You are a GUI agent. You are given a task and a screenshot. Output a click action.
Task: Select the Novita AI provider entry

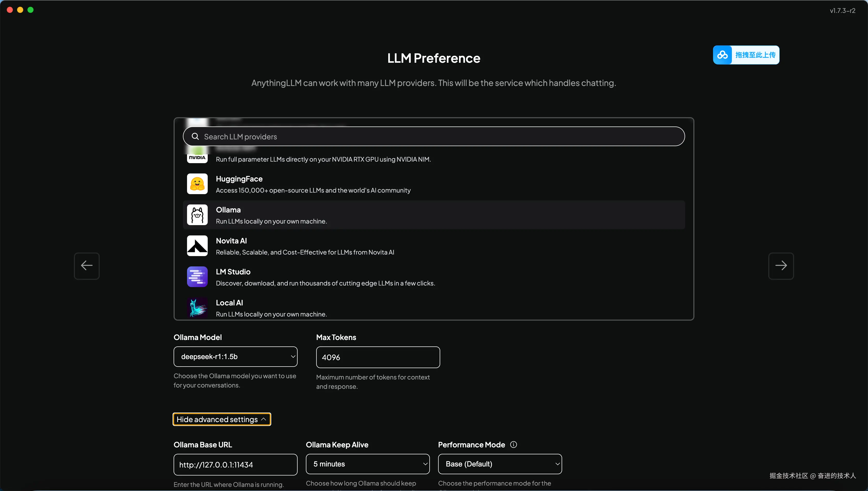[x=434, y=246]
